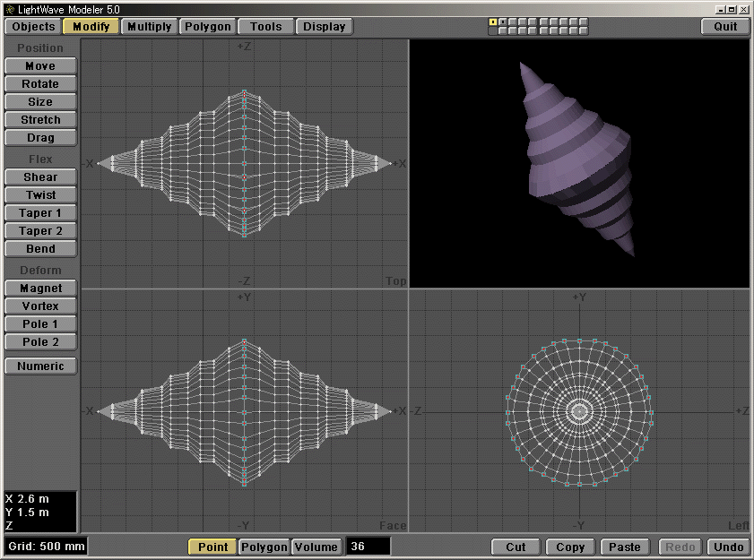Select the Move tool
The width and height of the screenshot is (754, 560).
pos(39,65)
